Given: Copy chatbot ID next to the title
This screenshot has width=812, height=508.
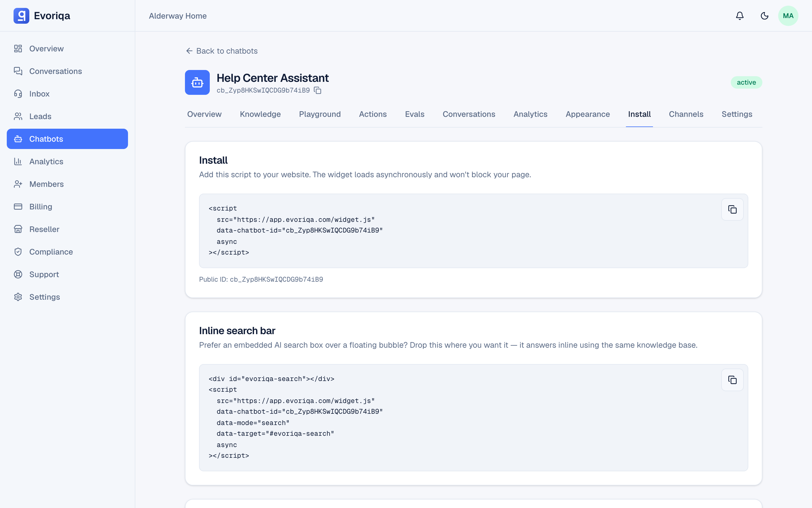Looking at the screenshot, I should (x=317, y=90).
